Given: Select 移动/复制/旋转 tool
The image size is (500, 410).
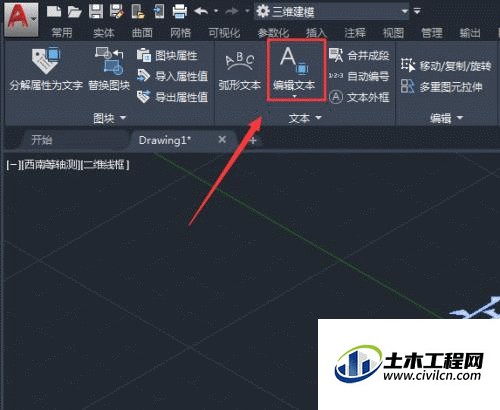Looking at the screenshot, I should (446, 66).
